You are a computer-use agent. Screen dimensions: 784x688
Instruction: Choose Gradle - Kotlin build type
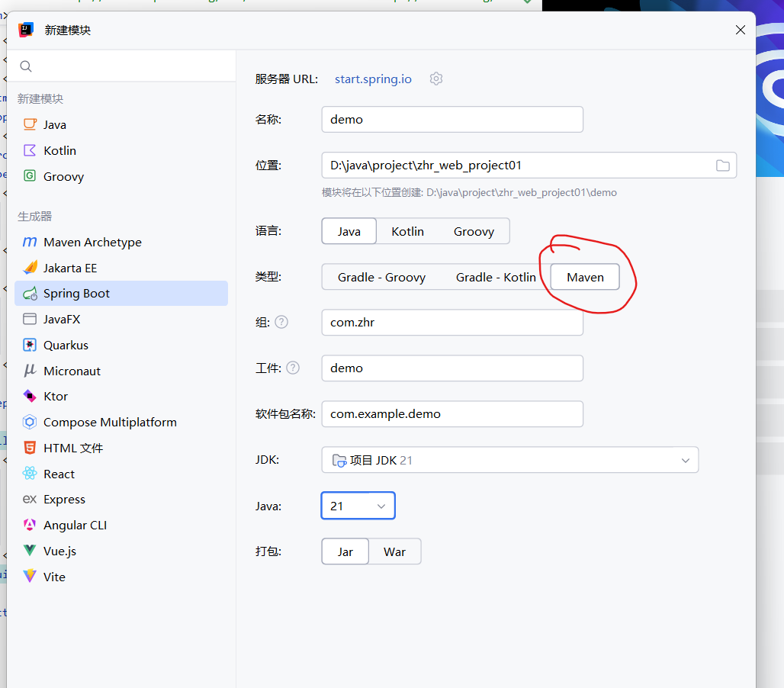point(496,277)
